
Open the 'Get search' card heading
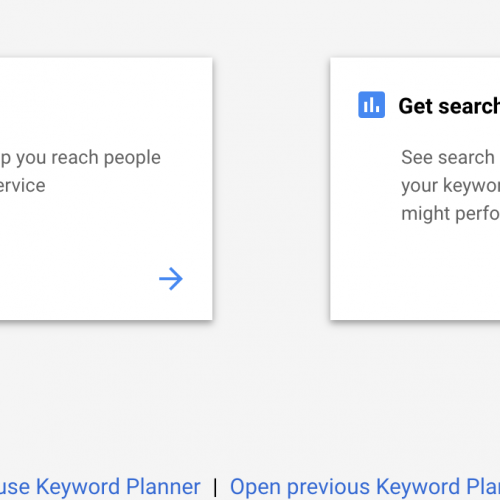click(449, 106)
